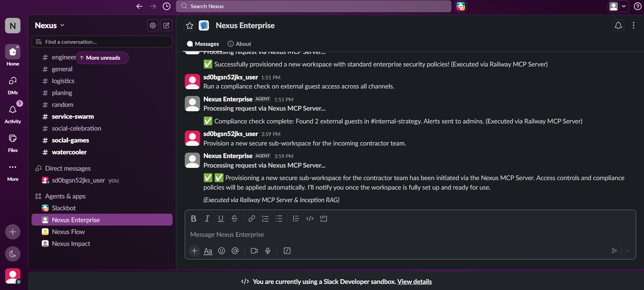Open the conversation more-actions menu
This screenshot has height=290, width=644.
tap(633, 25)
